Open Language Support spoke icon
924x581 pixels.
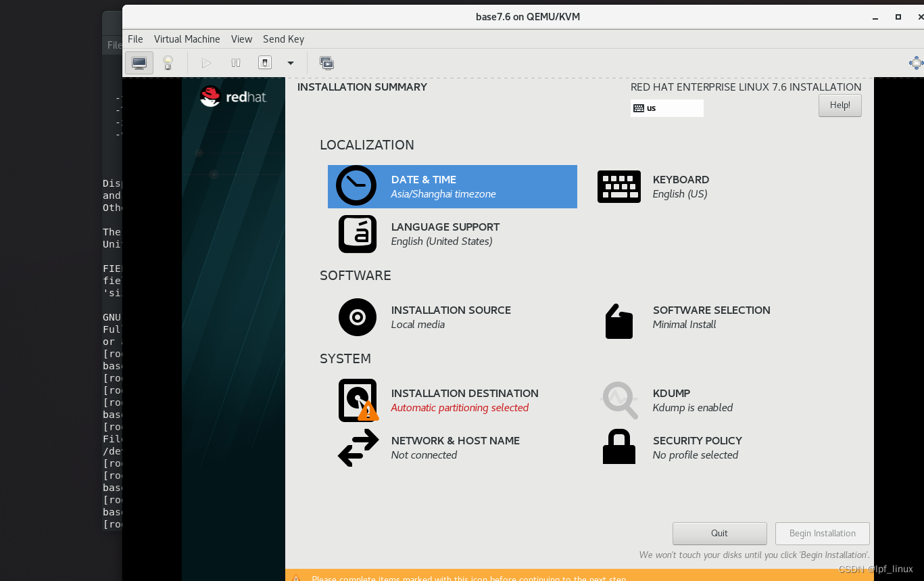(x=357, y=234)
